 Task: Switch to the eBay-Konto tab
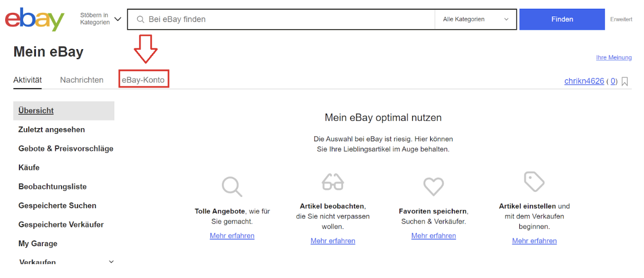[143, 80]
